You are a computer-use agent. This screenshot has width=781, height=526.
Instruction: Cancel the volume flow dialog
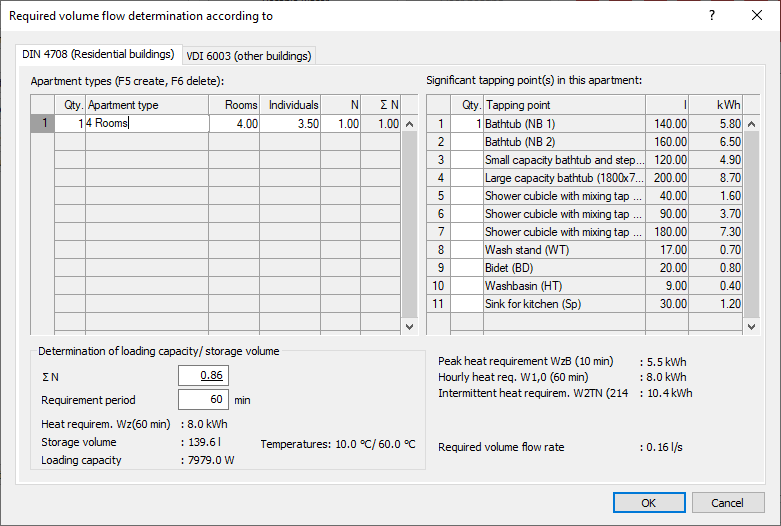[x=728, y=503]
